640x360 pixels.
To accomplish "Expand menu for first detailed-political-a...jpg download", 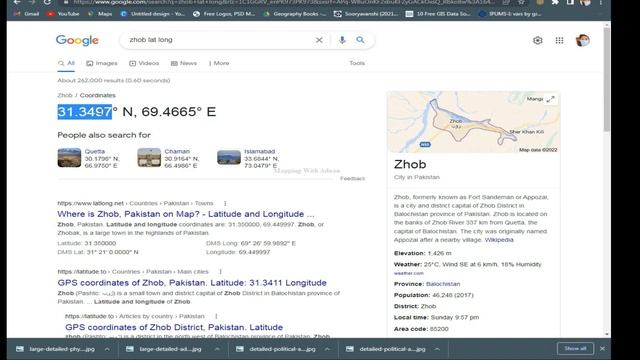I will 327,349.
